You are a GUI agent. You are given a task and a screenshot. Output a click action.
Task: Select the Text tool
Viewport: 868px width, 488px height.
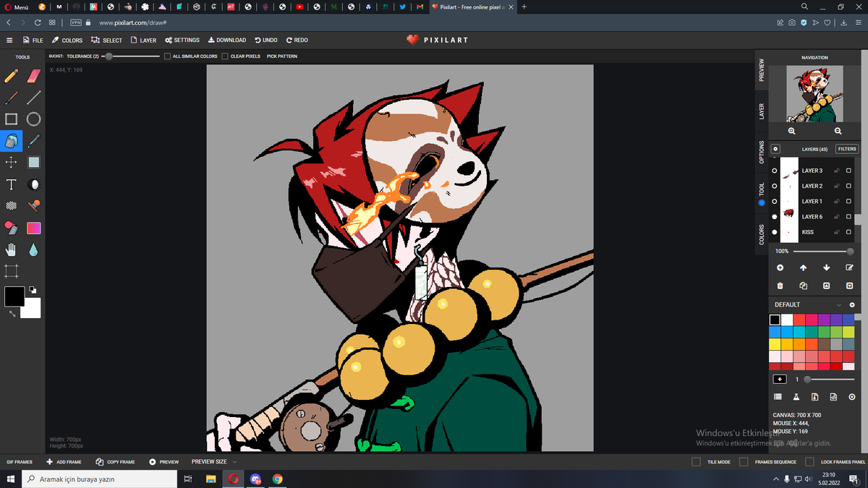click(12, 184)
